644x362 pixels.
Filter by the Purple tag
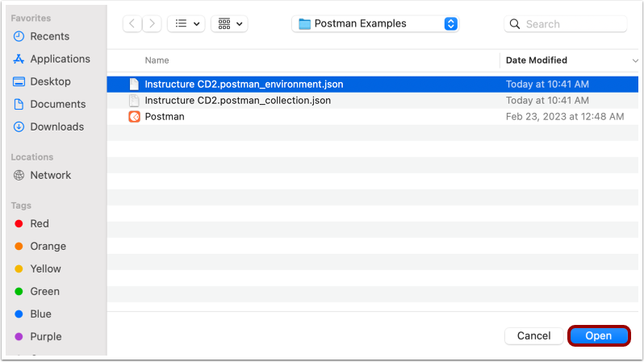45,336
